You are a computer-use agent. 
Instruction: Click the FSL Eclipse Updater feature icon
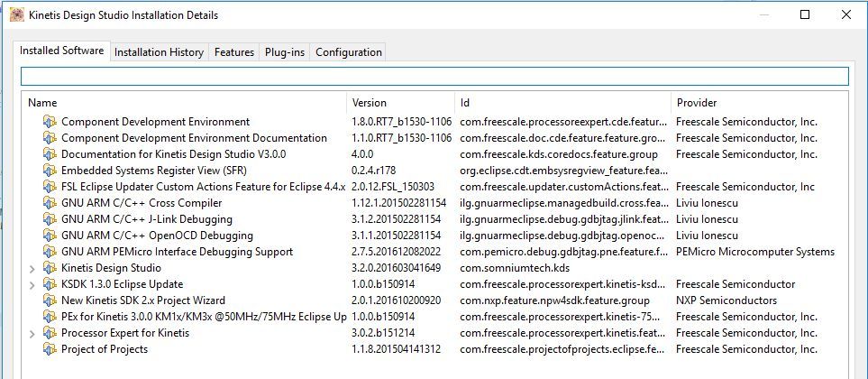[x=50, y=187]
